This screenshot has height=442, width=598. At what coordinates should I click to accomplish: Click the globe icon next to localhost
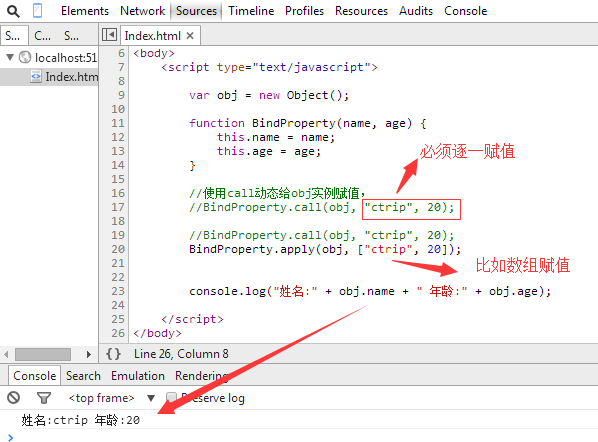(x=25, y=57)
